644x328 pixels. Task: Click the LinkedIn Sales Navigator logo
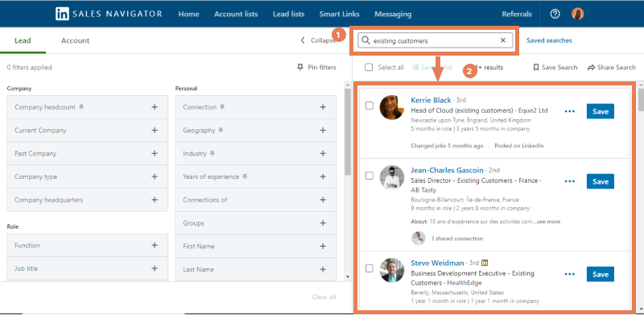(61, 14)
